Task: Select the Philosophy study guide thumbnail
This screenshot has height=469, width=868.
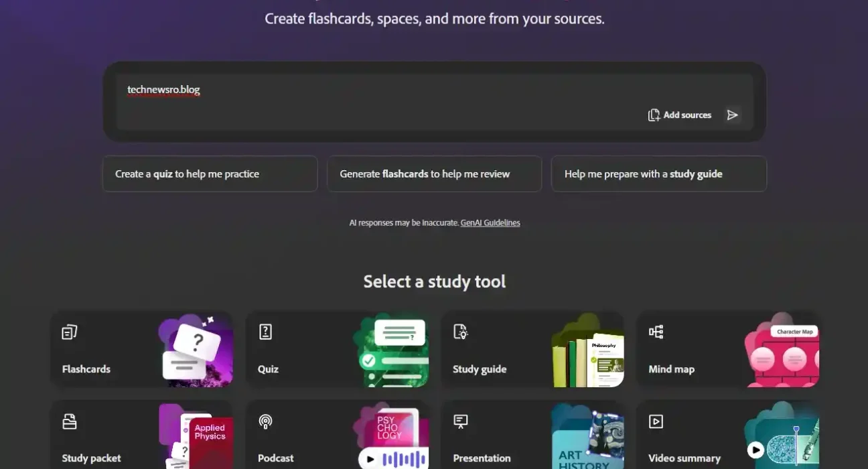Action: (x=587, y=350)
